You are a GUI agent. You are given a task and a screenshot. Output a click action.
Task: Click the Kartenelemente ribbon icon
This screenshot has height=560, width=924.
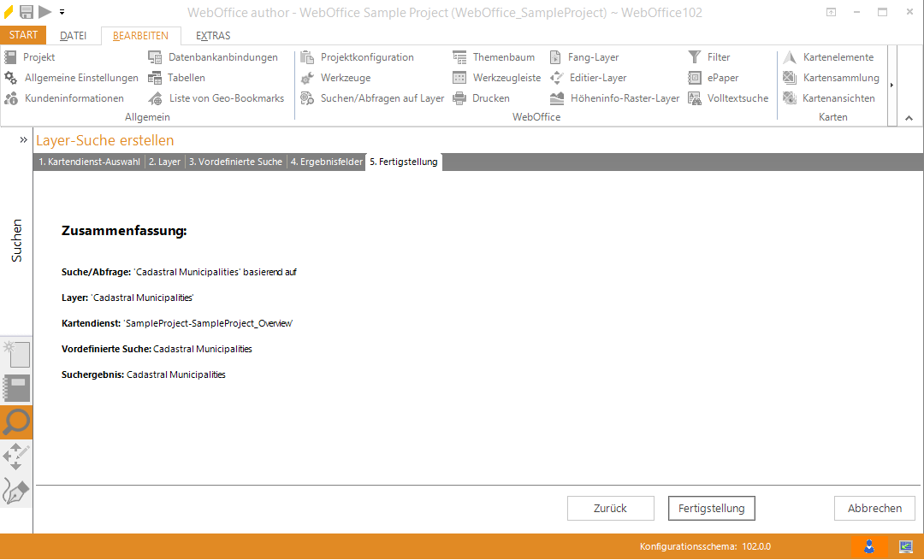[790, 57]
